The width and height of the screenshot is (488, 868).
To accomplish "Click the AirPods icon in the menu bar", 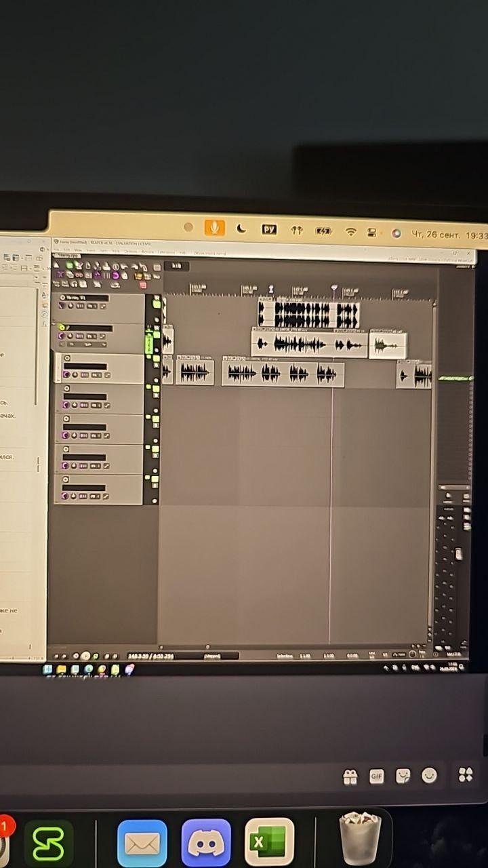I will click(x=296, y=231).
